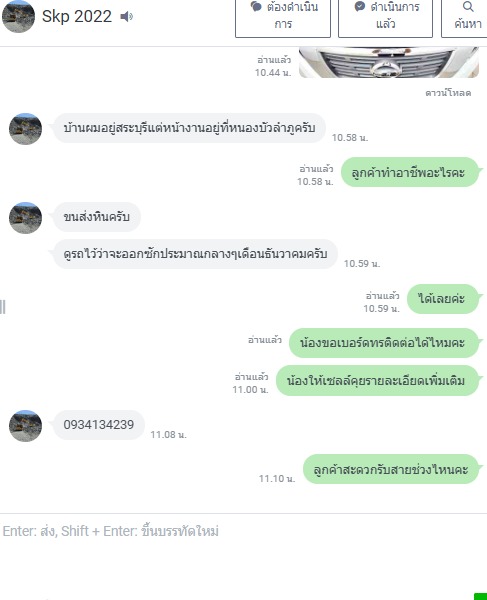Click the avatar next to ขนส่งหินครับ

tap(25, 218)
